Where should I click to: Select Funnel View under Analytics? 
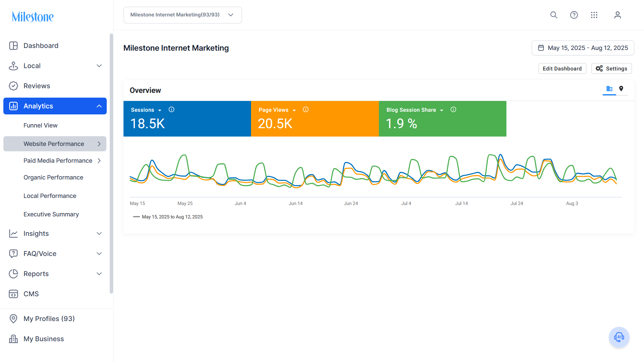pyautogui.click(x=41, y=125)
